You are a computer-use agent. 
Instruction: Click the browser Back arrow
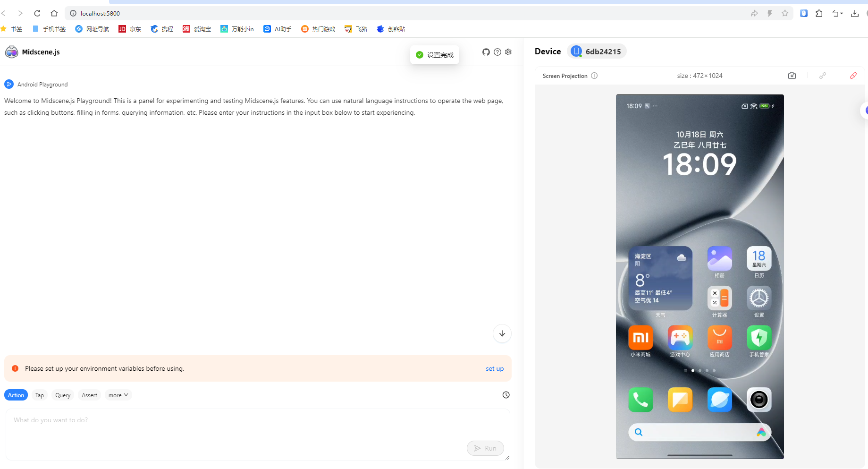(4, 13)
